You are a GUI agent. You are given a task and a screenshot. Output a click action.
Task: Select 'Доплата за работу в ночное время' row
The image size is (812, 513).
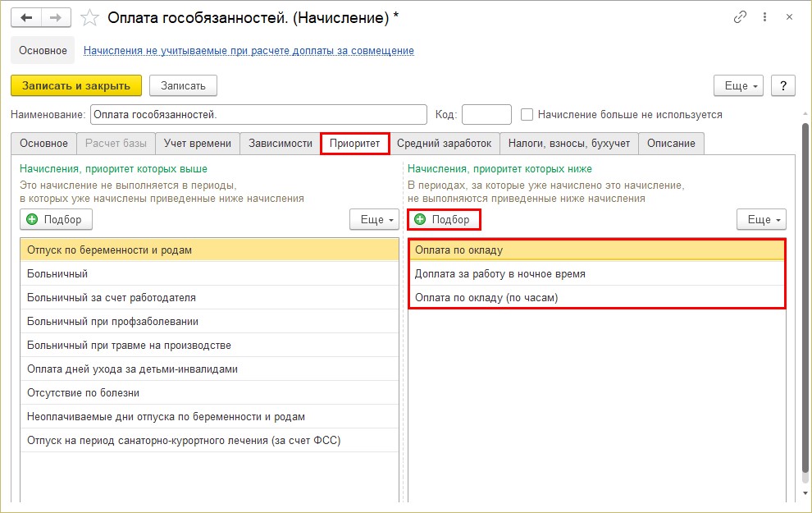tap(597, 273)
